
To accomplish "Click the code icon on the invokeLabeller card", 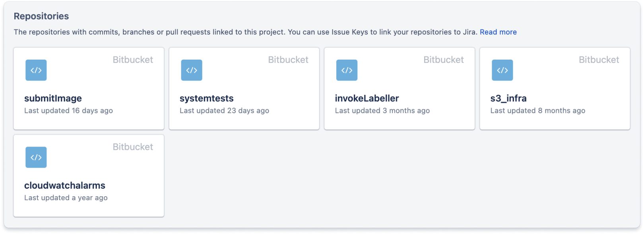I will 347,70.
